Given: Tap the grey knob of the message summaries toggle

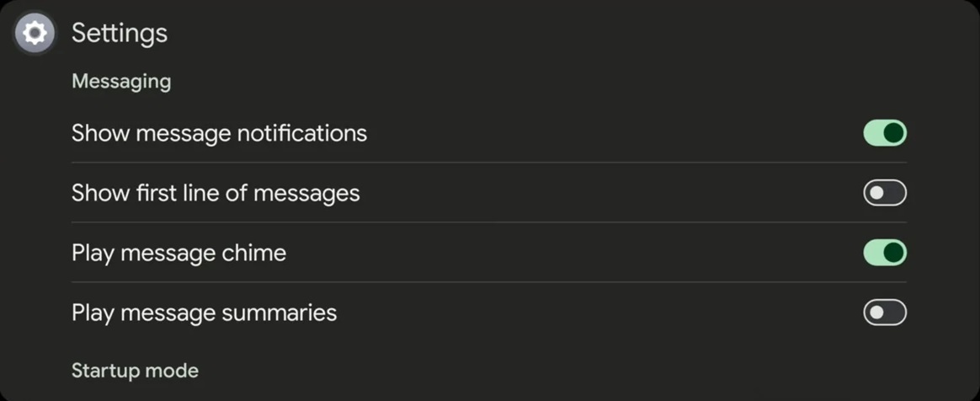Looking at the screenshot, I should tap(876, 313).
